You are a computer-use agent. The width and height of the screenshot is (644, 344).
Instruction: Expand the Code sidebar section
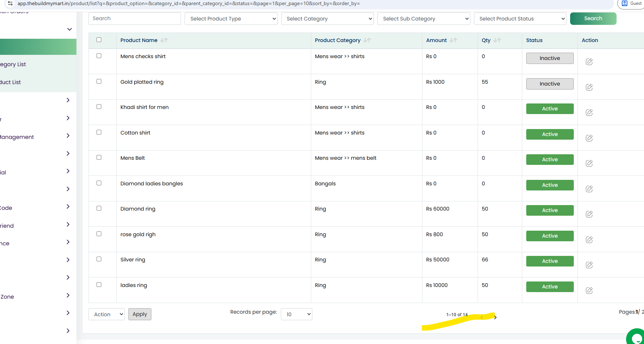tap(68, 207)
